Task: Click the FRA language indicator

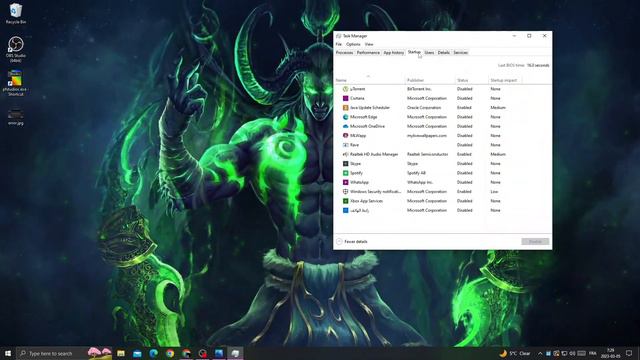Action: click(593, 353)
